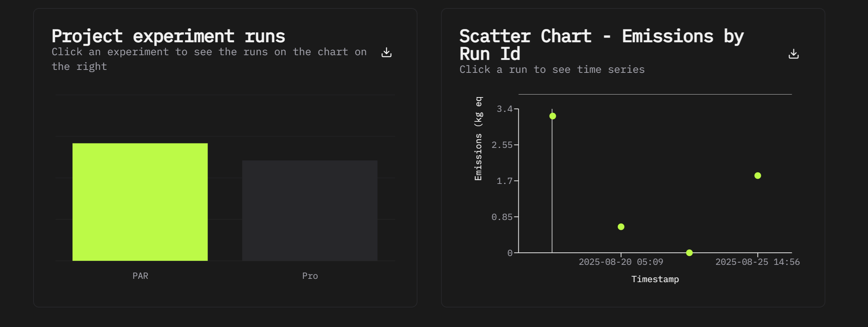The height and width of the screenshot is (327, 868).
Task: Select the green PAR experiment bar
Action: (x=140, y=202)
